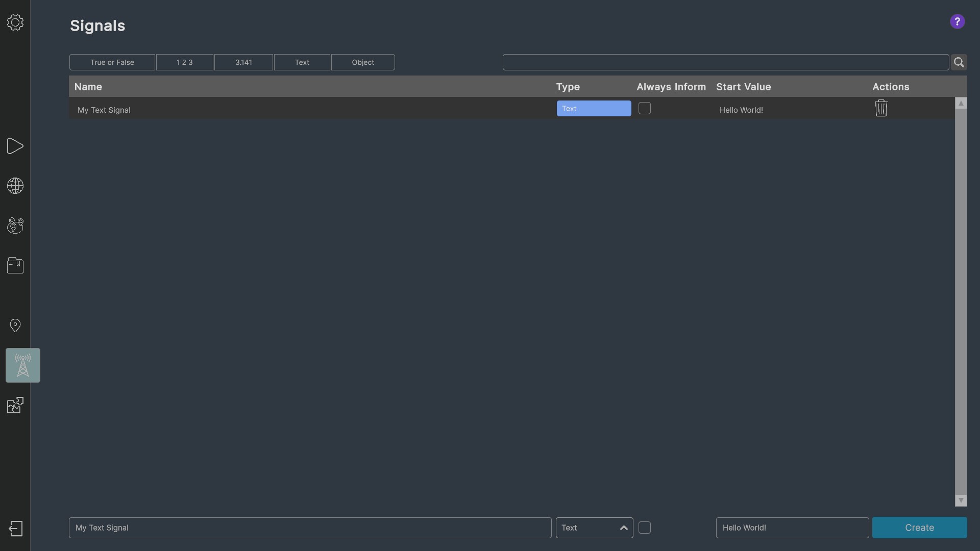Click the logout exit icon

tap(15, 529)
